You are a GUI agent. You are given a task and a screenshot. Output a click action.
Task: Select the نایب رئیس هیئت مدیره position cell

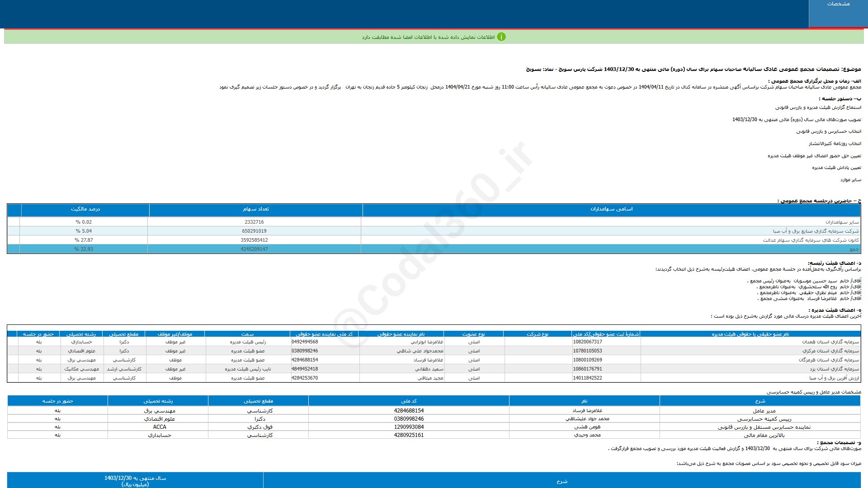point(247,369)
